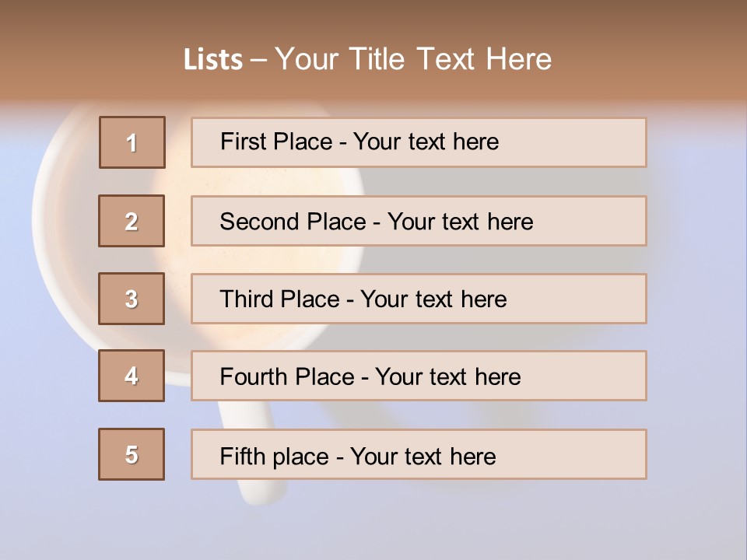Select the Your Title Text Here heading

[x=413, y=59]
